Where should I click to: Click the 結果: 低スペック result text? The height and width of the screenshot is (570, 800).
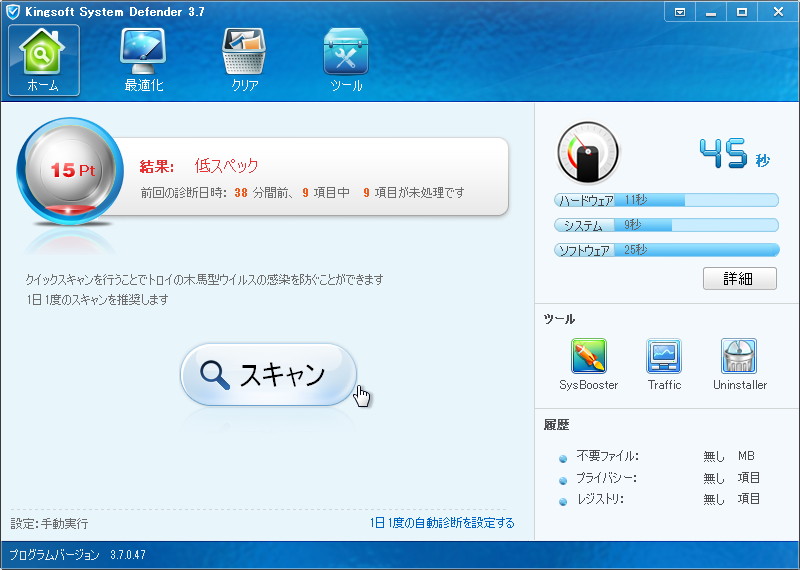click(199, 166)
